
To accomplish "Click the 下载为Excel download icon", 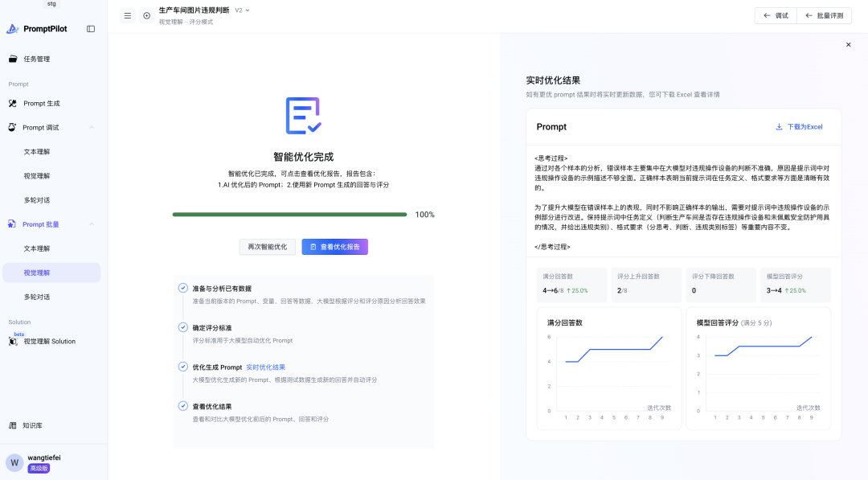I will (779, 127).
